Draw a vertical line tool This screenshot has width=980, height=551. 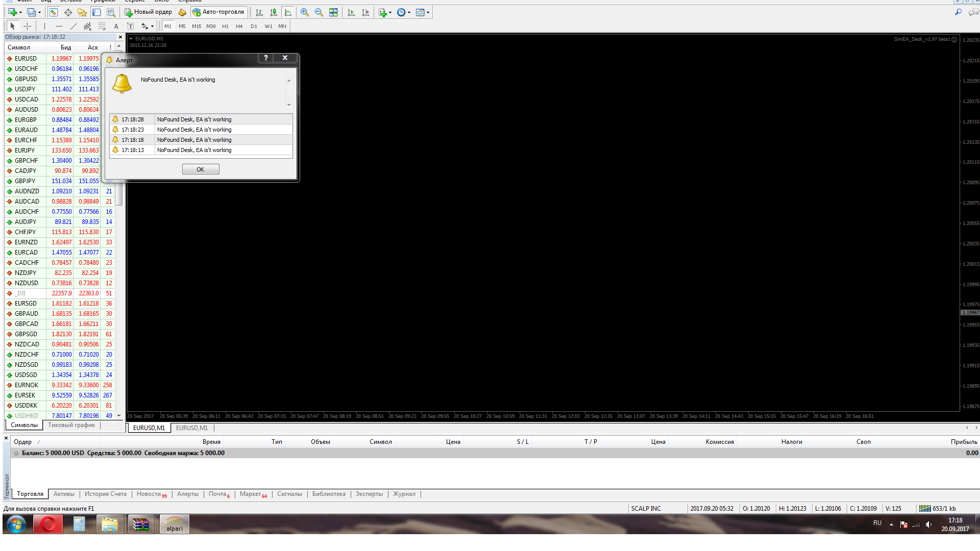point(45,26)
